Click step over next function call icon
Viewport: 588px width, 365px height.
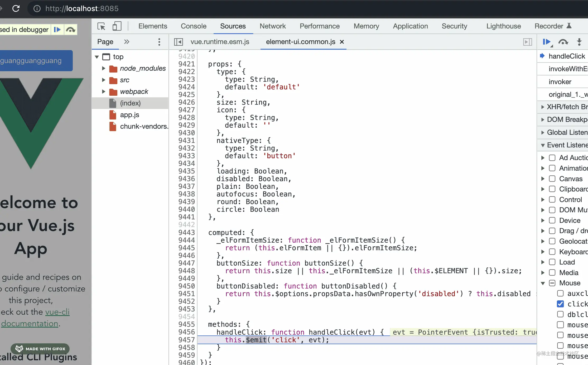click(563, 42)
